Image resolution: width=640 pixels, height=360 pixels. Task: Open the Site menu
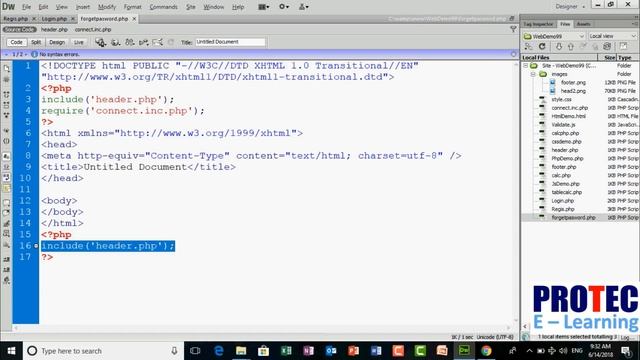pos(191,7)
